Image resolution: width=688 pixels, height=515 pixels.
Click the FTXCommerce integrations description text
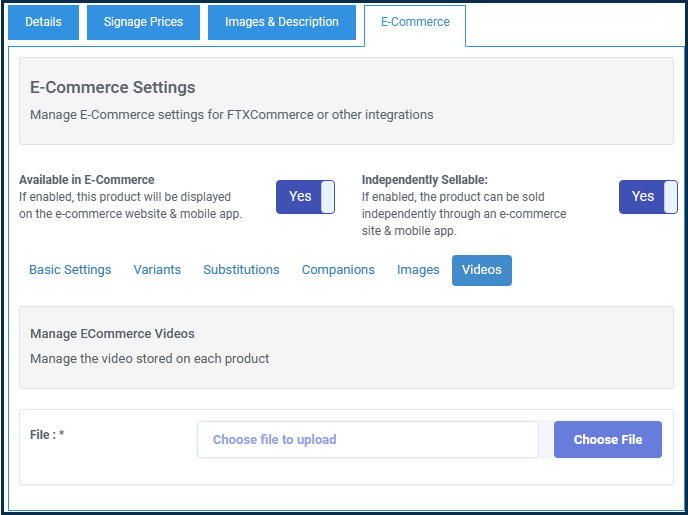click(x=232, y=115)
